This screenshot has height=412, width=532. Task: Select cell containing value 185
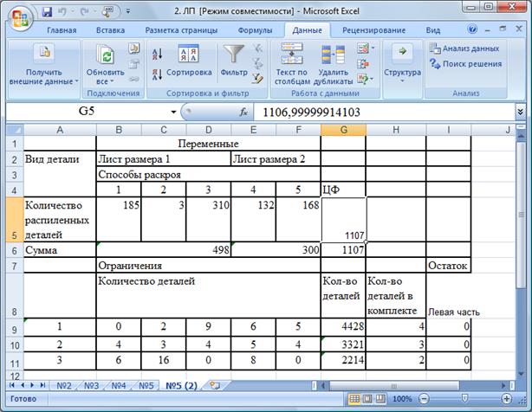[x=119, y=219]
